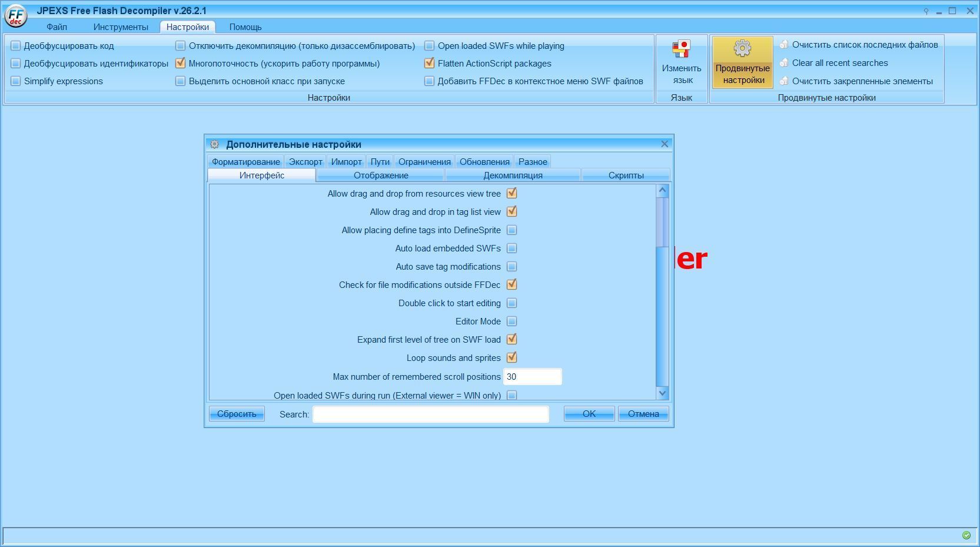Click the FFDec application logo button
Image resolution: width=980 pixels, height=547 pixels.
[x=15, y=15]
